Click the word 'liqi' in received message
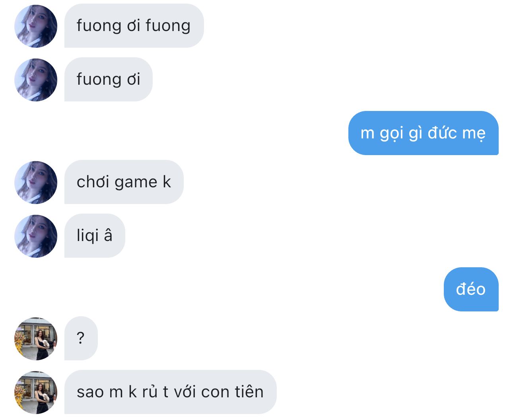 click(x=87, y=235)
